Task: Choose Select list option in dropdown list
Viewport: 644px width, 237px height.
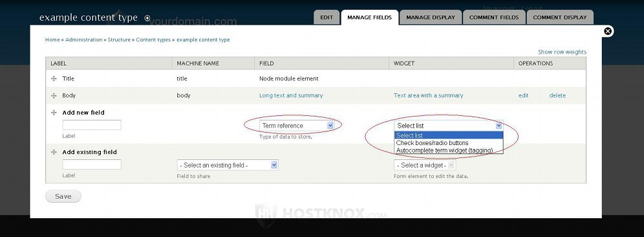Action: click(449, 135)
